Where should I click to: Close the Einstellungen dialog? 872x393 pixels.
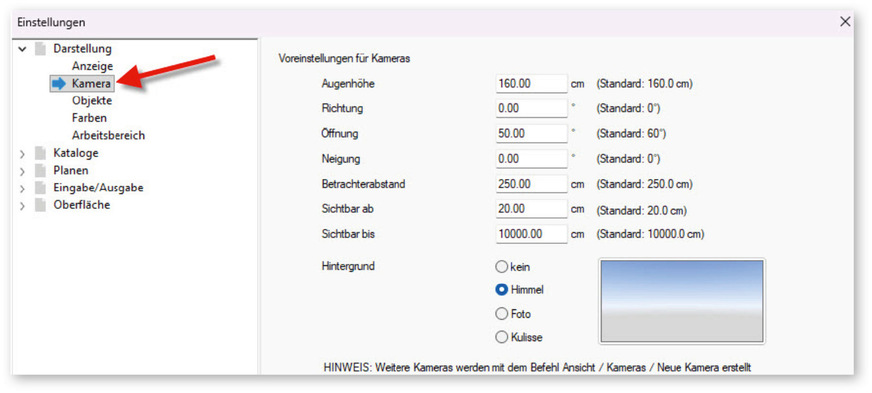pyautogui.click(x=845, y=22)
